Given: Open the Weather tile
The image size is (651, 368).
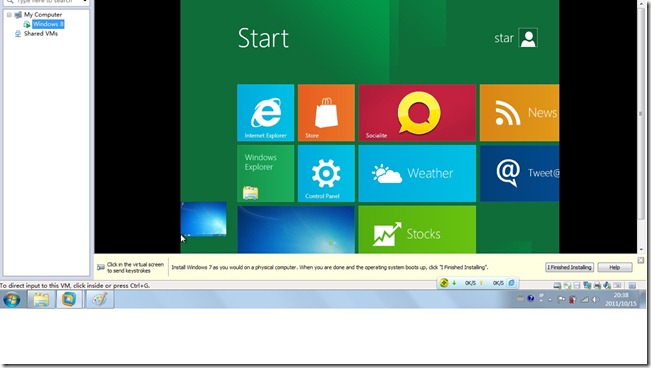Looking at the screenshot, I should [417, 173].
